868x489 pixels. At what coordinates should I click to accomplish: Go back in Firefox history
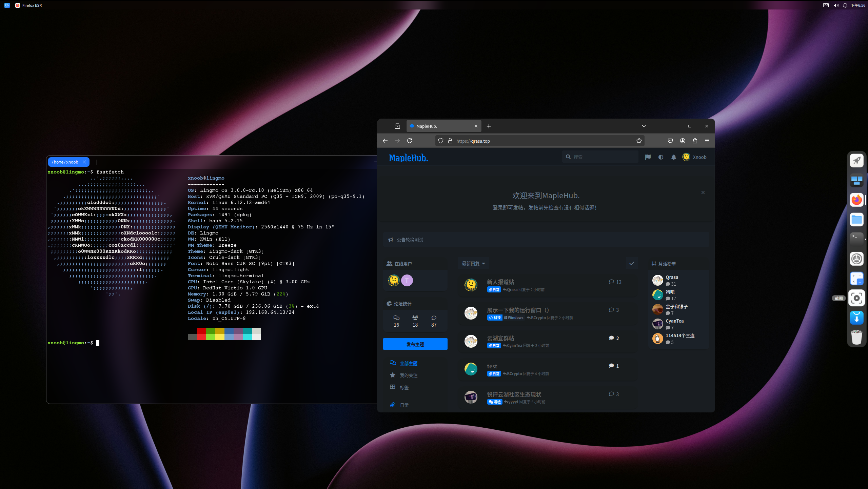[x=385, y=141]
